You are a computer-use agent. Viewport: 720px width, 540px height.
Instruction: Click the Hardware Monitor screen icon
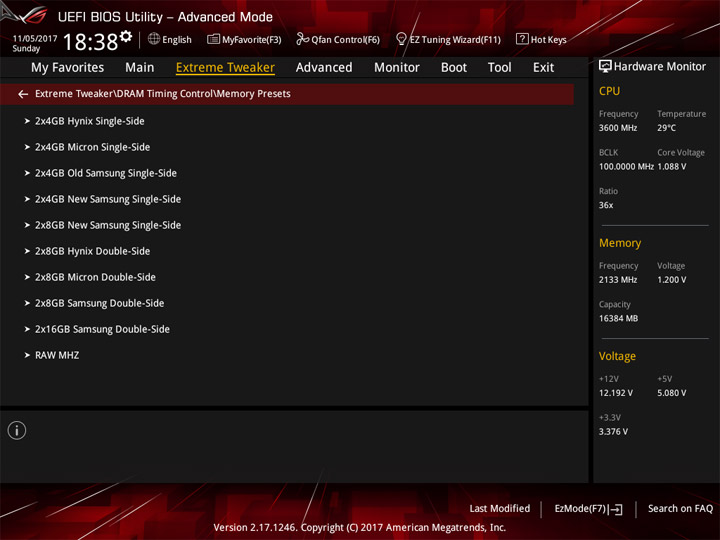coord(605,67)
